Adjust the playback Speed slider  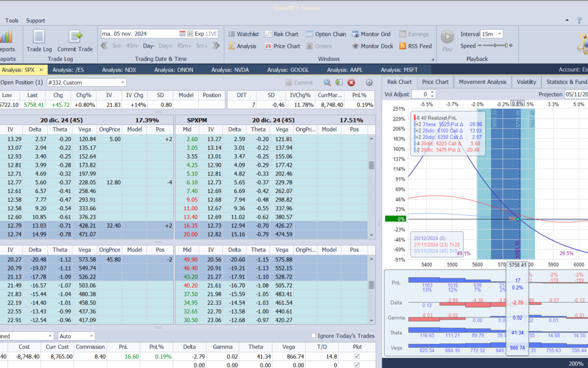click(495, 46)
